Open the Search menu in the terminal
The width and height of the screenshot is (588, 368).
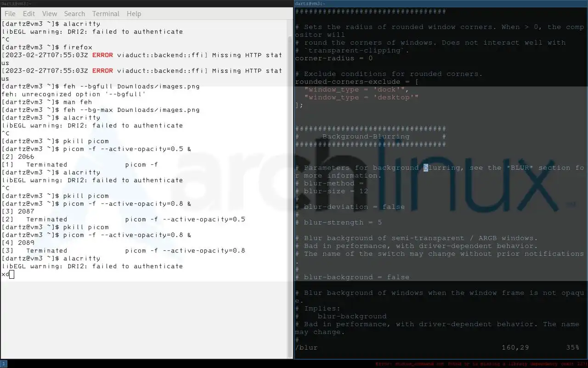point(74,14)
